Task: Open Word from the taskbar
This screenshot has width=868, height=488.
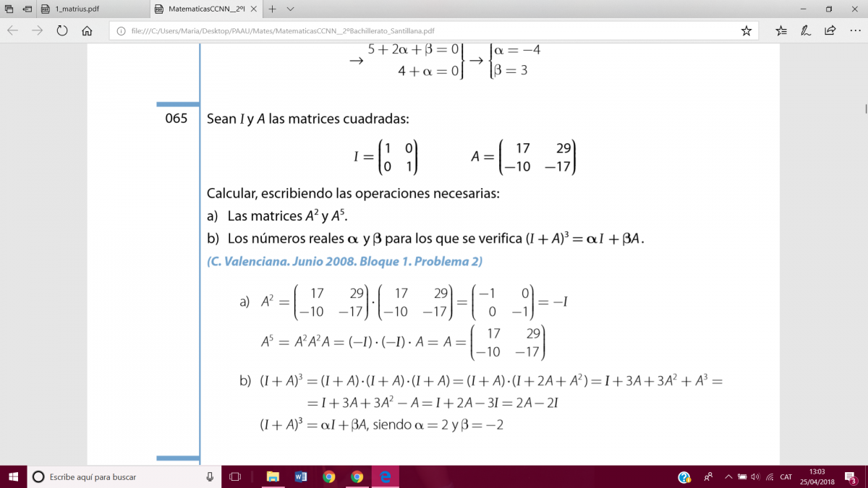Action: tap(301, 477)
